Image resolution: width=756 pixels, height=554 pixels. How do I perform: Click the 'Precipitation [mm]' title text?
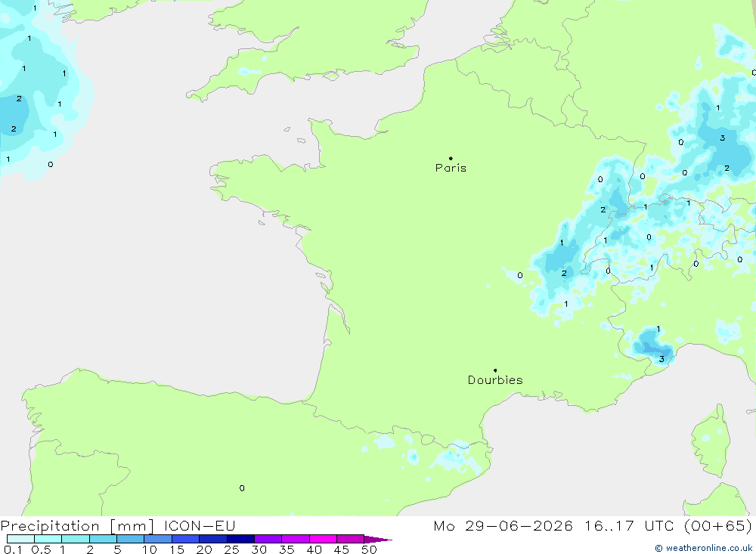click(x=77, y=526)
